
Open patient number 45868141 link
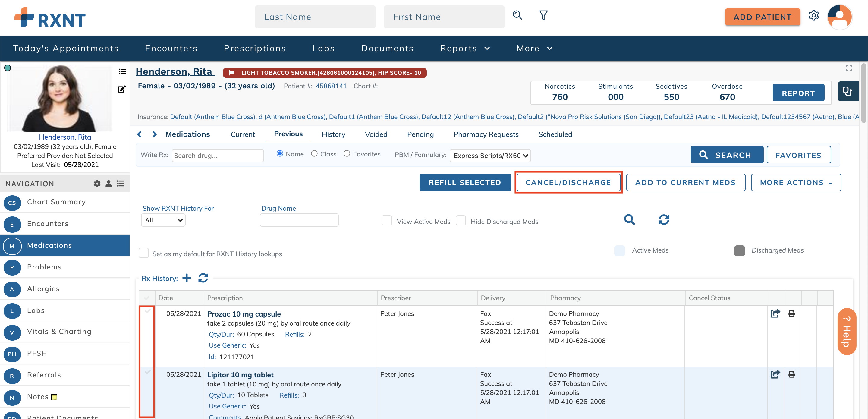tap(331, 86)
